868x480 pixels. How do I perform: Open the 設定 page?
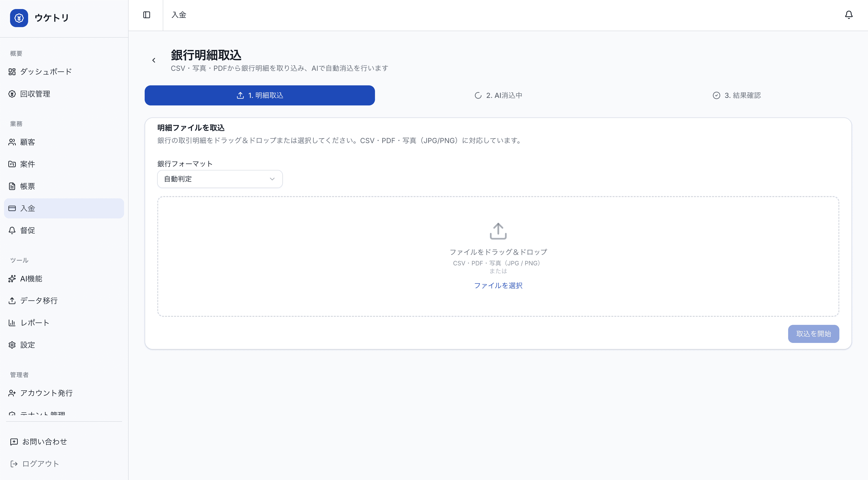pyautogui.click(x=27, y=345)
